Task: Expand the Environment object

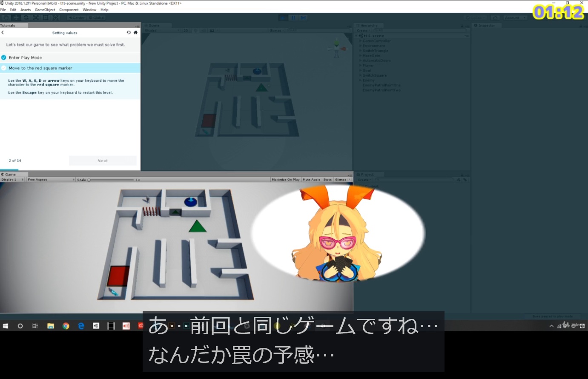Action: 361,46
